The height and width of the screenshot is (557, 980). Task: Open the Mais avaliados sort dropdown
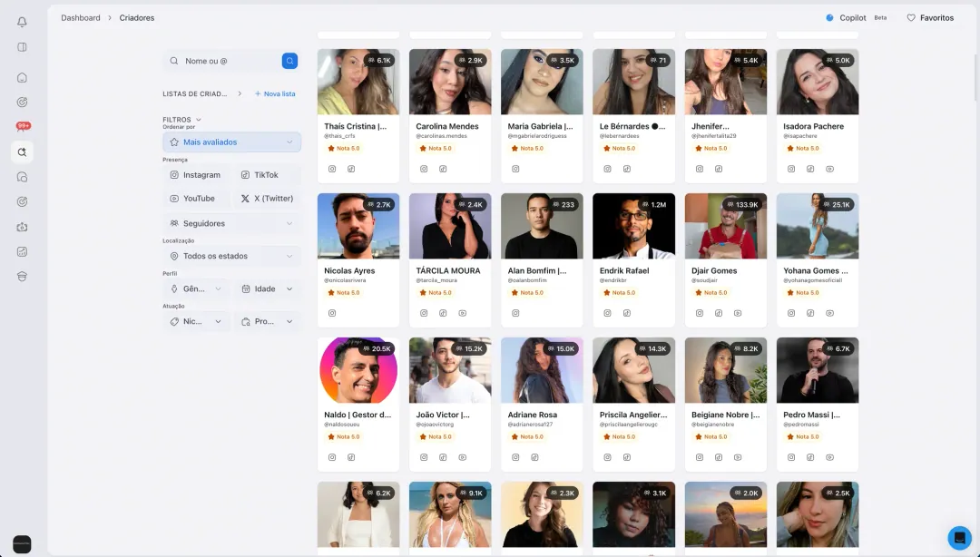(x=232, y=142)
